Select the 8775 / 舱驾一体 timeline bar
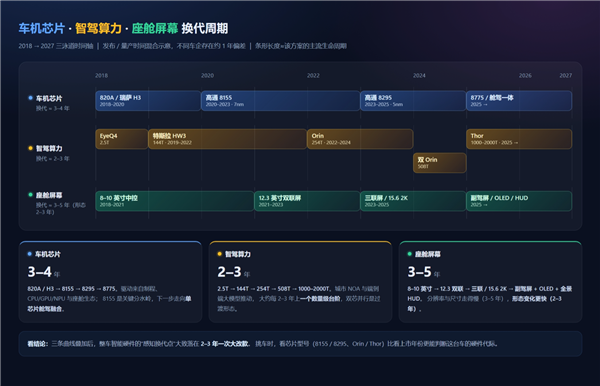Viewport: 600px width, 386px height. point(519,101)
